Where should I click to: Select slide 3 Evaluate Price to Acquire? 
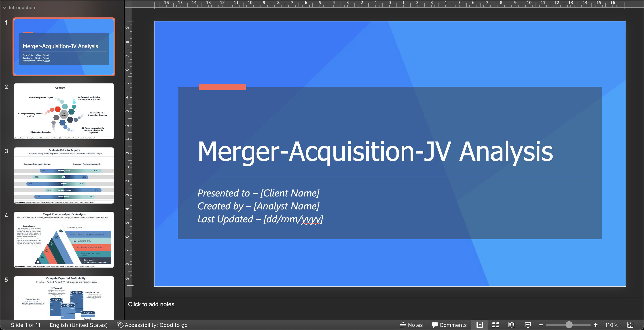[x=64, y=175]
